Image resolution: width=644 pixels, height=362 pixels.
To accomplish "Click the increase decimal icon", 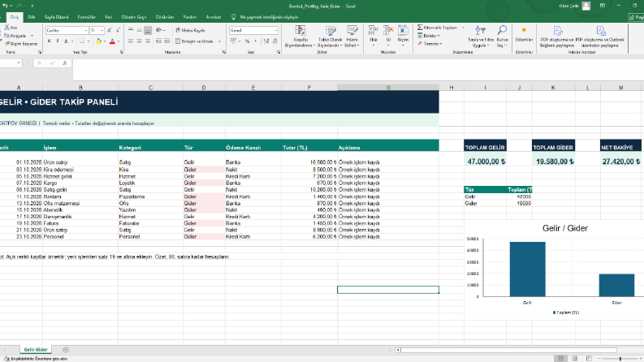I will [x=266, y=41].
